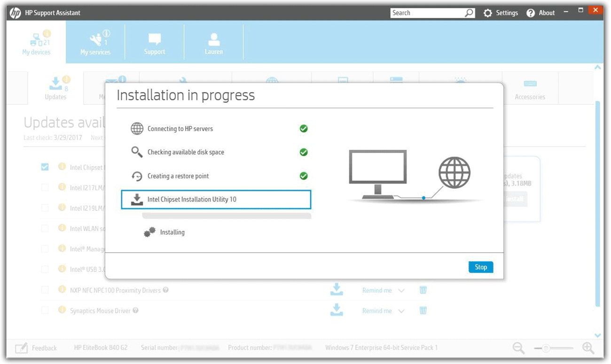The height and width of the screenshot is (364, 611).
Task: Check the Intel I219LM update checkbox
Action: (45, 208)
